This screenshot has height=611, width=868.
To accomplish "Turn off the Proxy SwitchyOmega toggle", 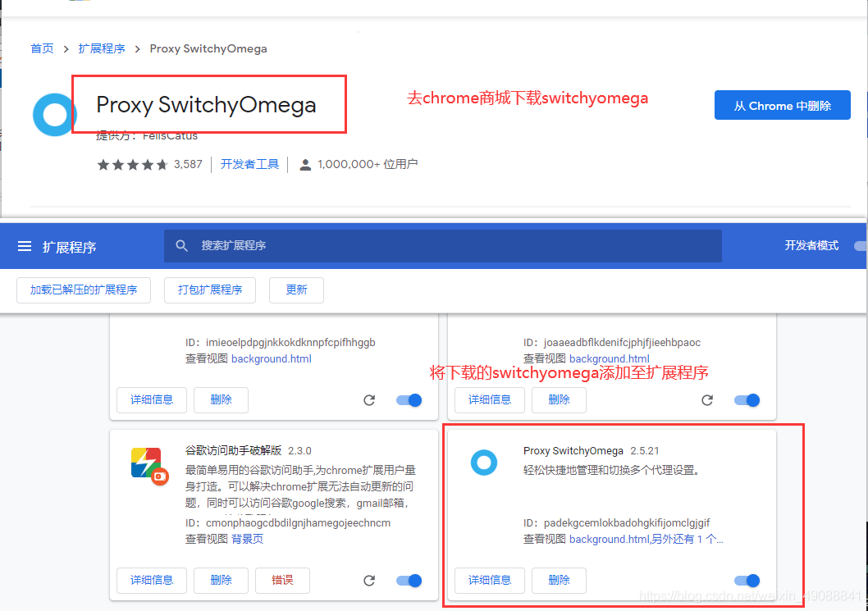I will (x=747, y=581).
